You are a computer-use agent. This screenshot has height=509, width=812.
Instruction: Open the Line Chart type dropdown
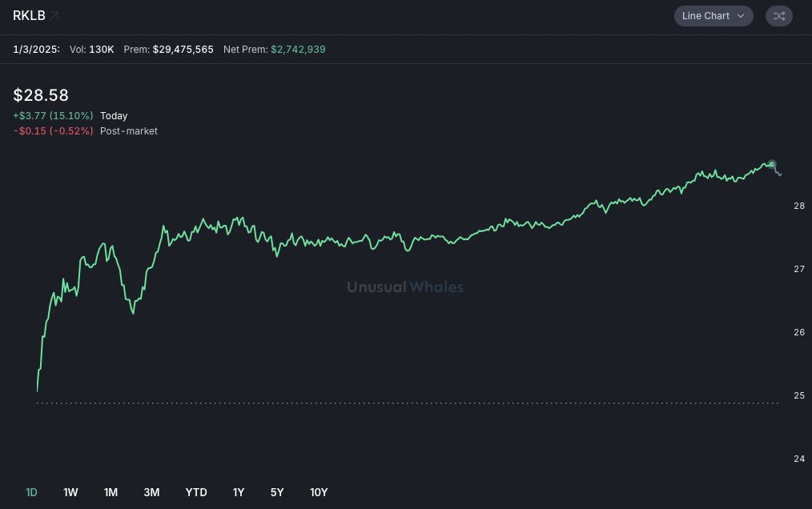click(x=713, y=16)
